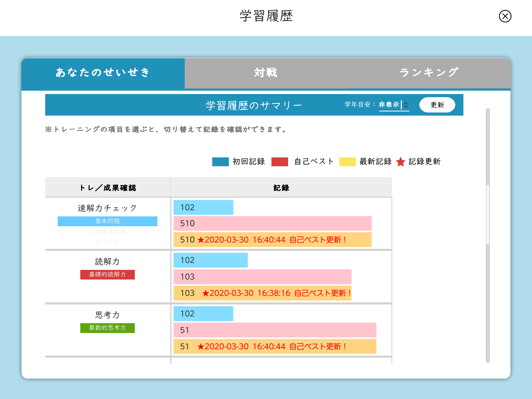This screenshot has width=532, height=399.
Task: Click the vertical scrollbar on the right
Action: click(x=488, y=235)
